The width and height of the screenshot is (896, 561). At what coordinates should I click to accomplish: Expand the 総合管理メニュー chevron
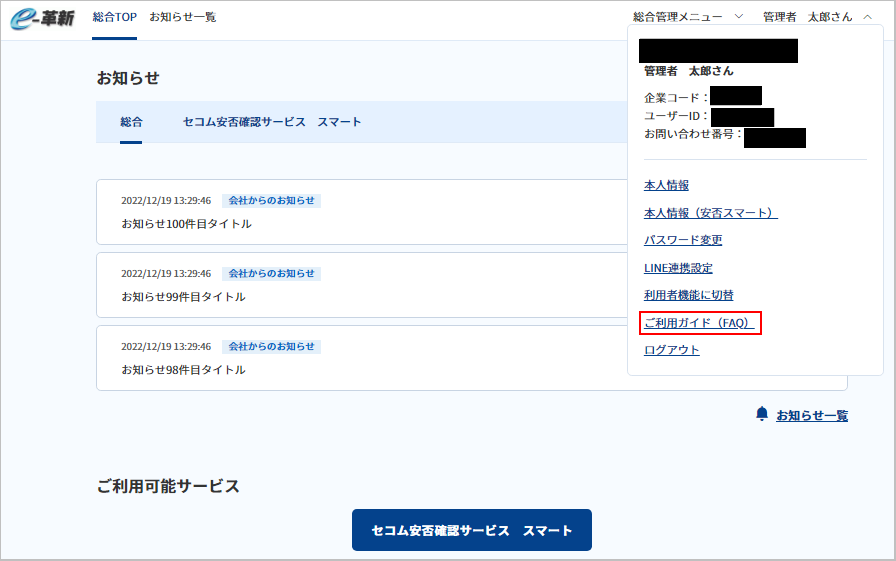pyautogui.click(x=739, y=17)
